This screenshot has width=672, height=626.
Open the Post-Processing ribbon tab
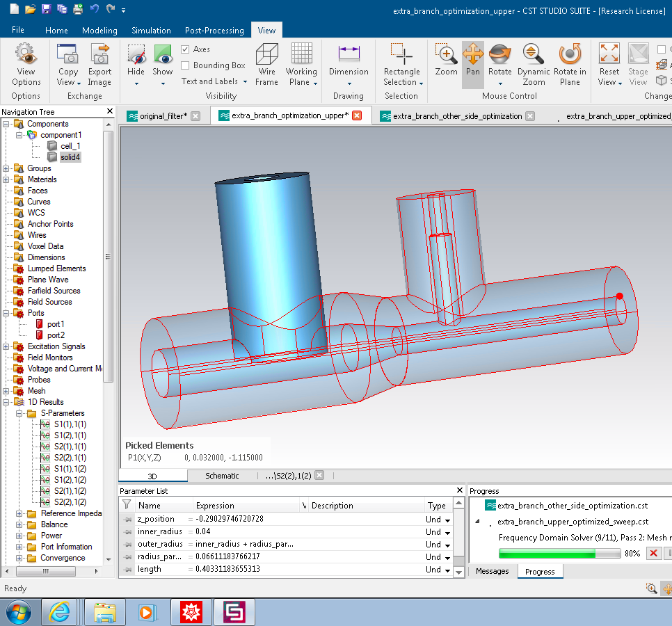pos(214,31)
